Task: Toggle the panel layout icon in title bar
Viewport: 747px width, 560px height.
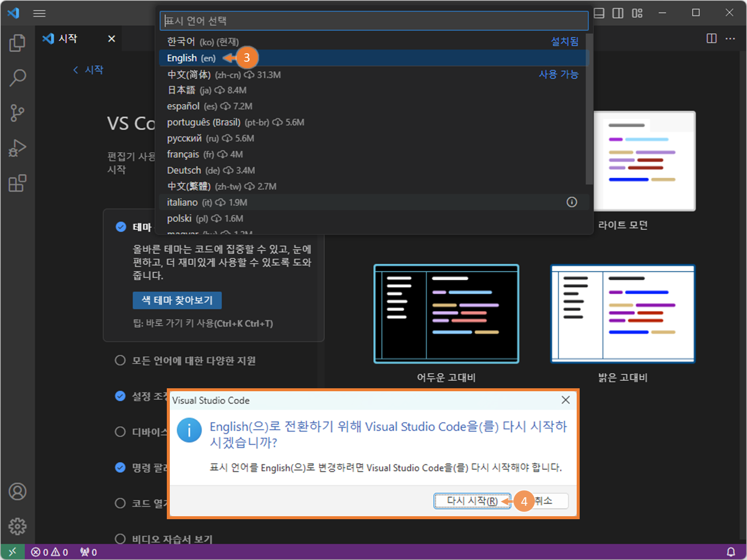Action: (x=599, y=13)
